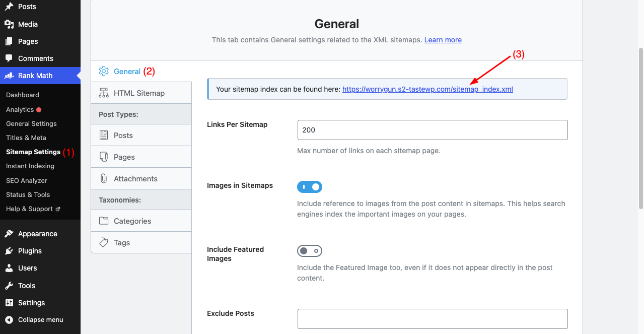
Task: Click the Links Per Sitemap label
Action: (x=237, y=124)
